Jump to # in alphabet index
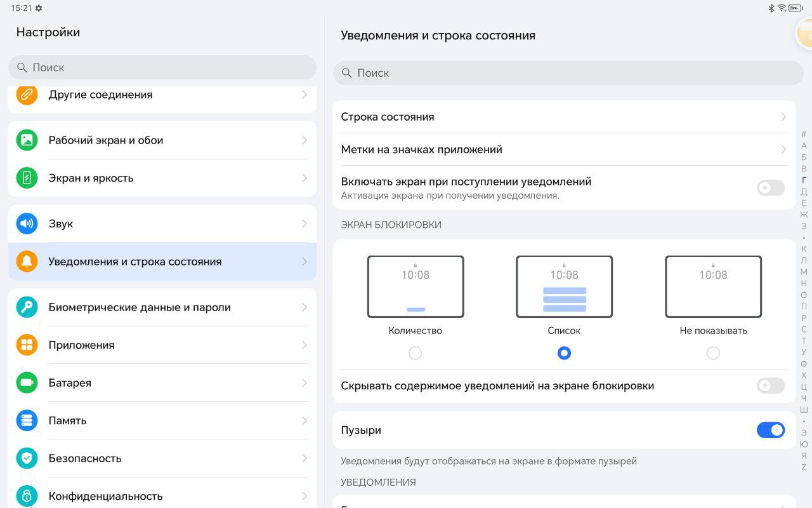The width and height of the screenshot is (812, 508). point(804,134)
